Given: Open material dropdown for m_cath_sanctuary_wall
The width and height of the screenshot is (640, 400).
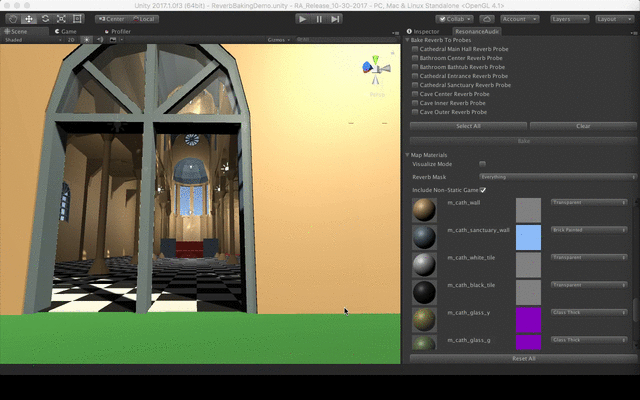Looking at the screenshot, I should (589, 230).
